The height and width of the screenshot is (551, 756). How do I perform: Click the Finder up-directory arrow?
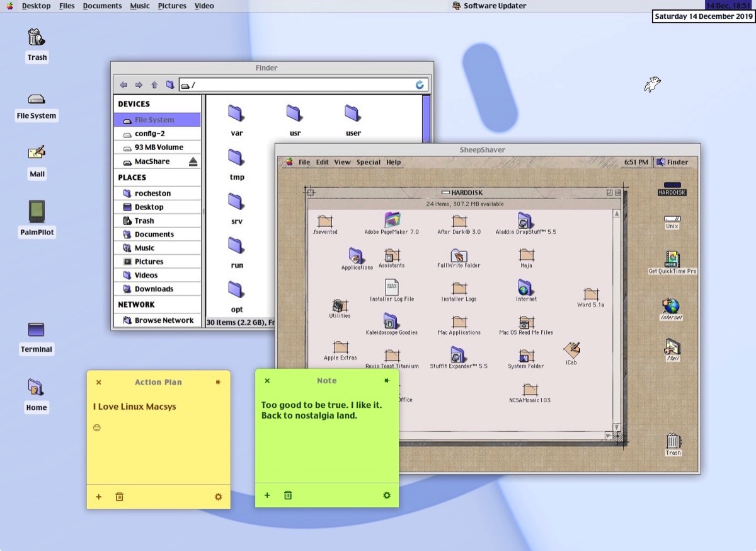[x=154, y=85]
